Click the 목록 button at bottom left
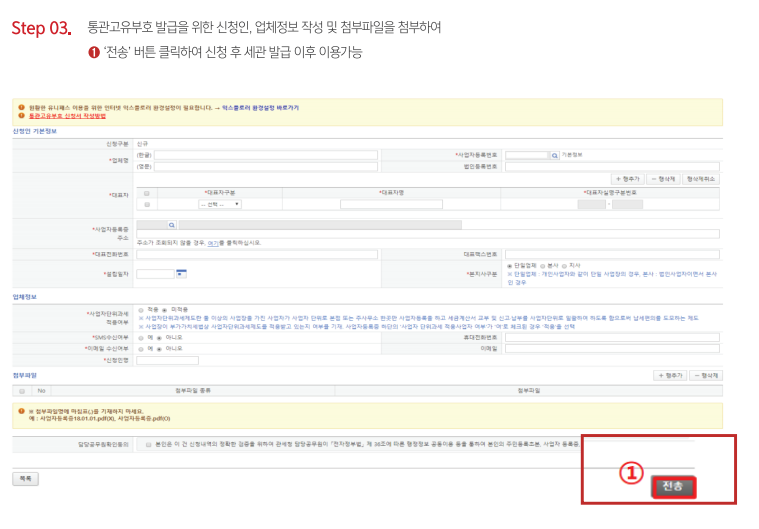Image resolution: width=759 pixels, height=529 pixels. 24,479
